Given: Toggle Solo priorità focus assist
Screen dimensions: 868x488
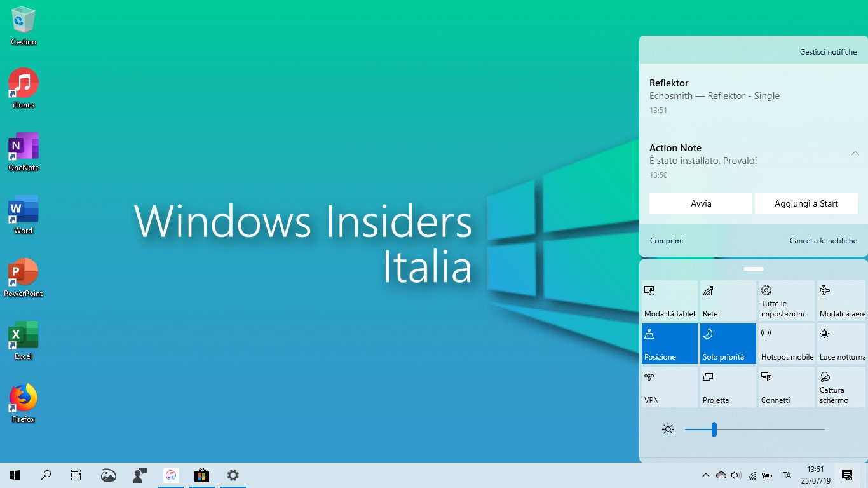Looking at the screenshot, I should (728, 344).
